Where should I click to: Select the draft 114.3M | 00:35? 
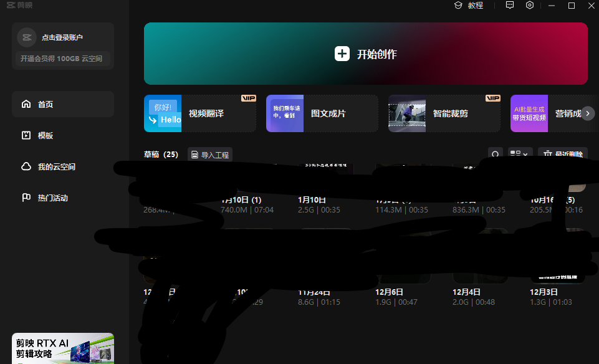[x=401, y=209]
